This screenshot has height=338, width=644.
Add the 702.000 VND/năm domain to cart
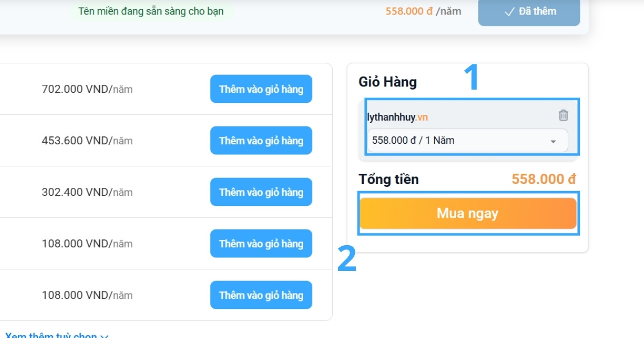tap(261, 89)
